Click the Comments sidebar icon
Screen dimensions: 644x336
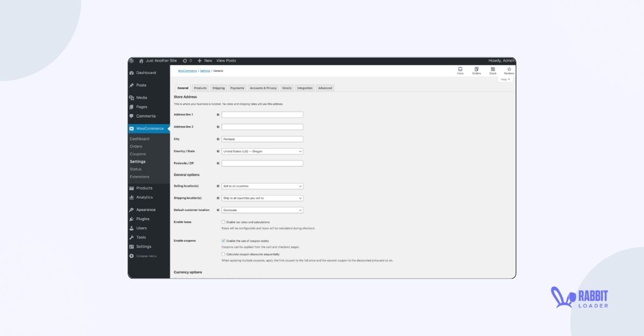[x=131, y=116]
